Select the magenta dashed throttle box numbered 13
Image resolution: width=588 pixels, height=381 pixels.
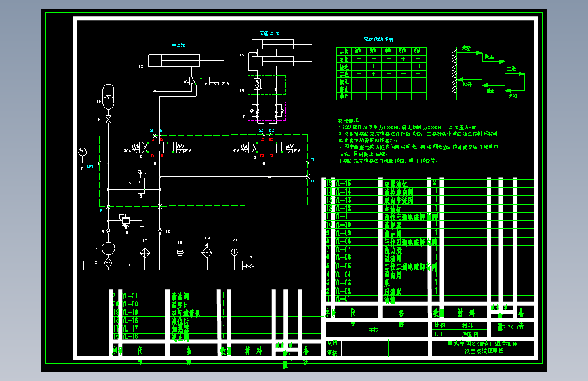(x=267, y=111)
